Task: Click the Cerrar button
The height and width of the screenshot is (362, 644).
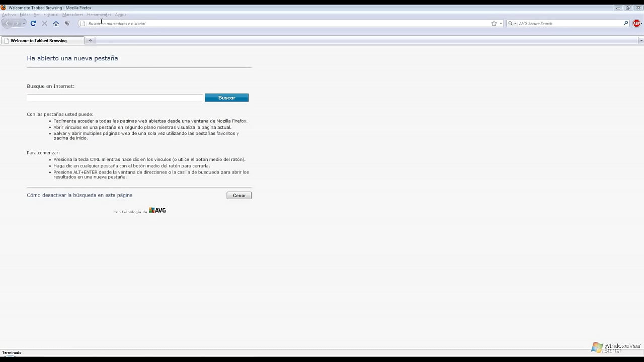Action: point(239,196)
